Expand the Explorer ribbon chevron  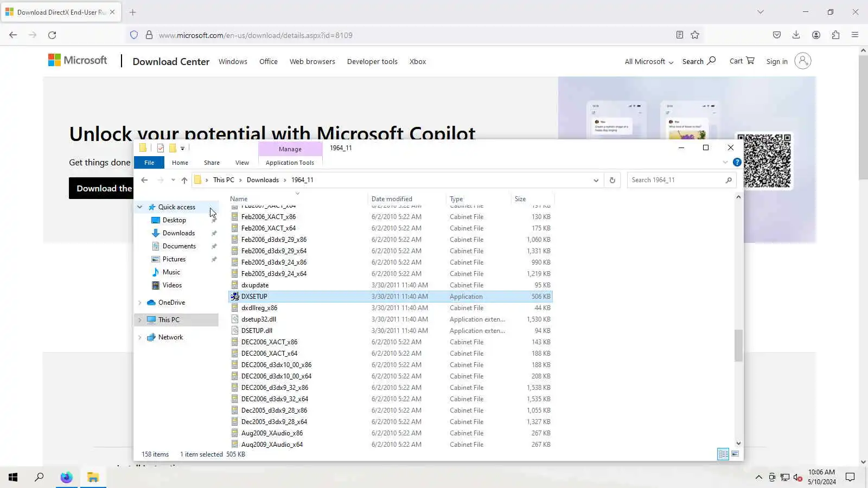click(x=725, y=162)
